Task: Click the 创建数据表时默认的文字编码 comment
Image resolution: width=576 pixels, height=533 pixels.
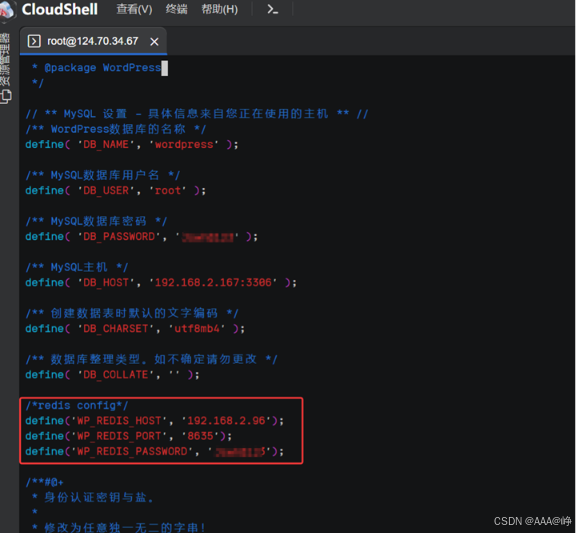Action: [x=132, y=313]
